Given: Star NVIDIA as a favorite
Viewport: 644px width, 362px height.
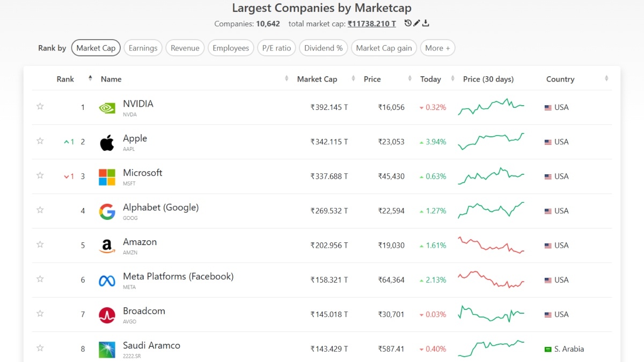Looking at the screenshot, I should tap(40, 107).
